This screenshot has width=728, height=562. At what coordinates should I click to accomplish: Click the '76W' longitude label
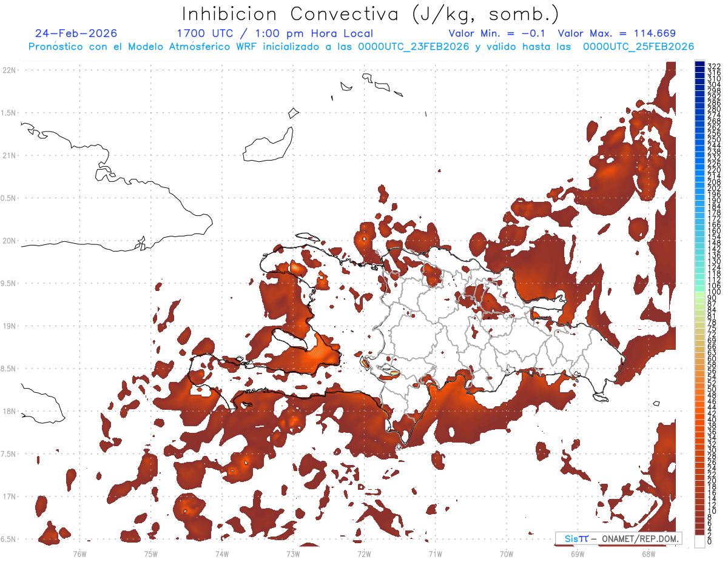(79, 554)
